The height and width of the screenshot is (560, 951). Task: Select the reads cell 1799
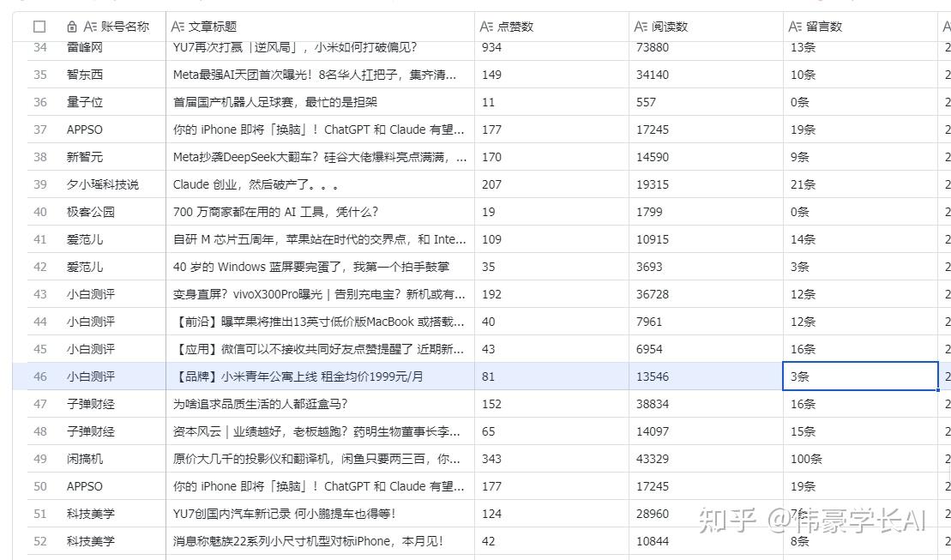[649, 212]
